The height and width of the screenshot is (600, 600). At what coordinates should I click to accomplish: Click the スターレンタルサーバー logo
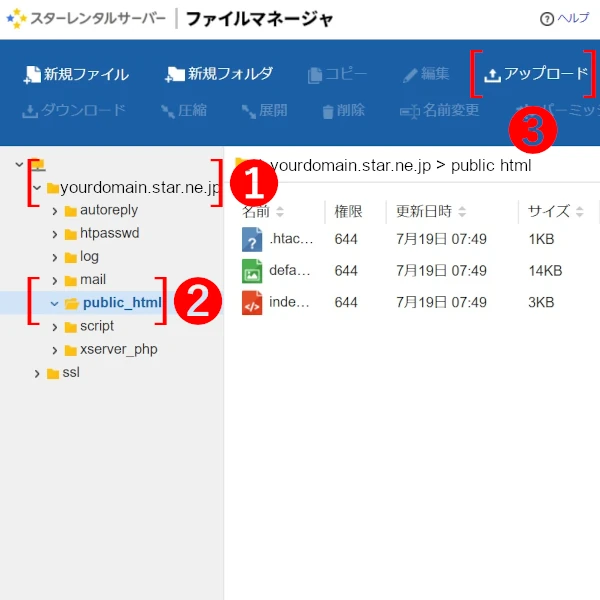click(86, 18)
